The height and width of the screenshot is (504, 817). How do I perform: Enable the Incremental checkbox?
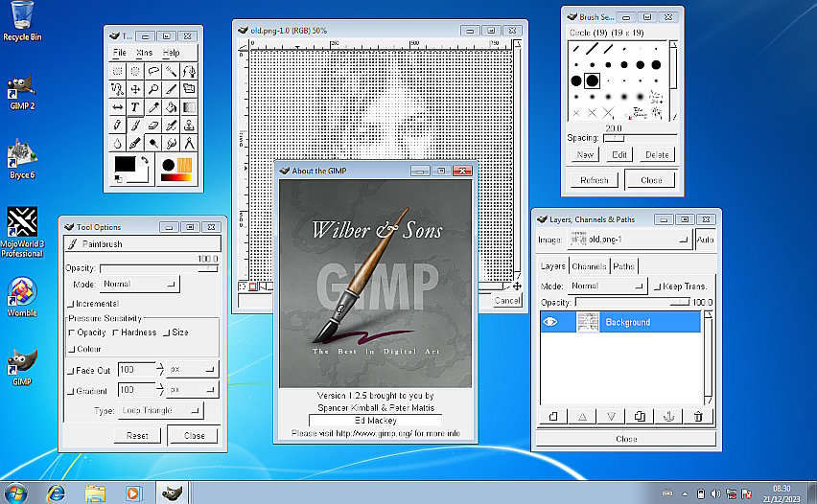[x=71, y=303]
